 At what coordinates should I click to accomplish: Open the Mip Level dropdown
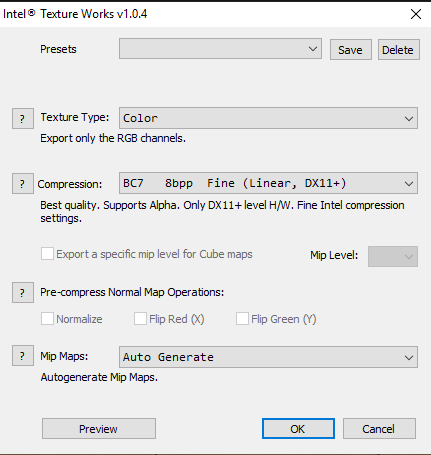(393, 256)
